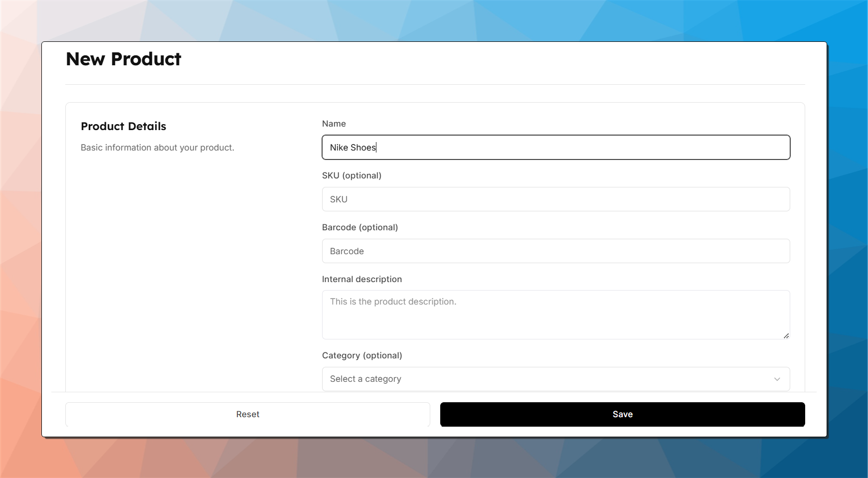Click the word 'Nike' in the Name field
The width and height of the screenshot is (868, 478).
(x=339, y=148)
